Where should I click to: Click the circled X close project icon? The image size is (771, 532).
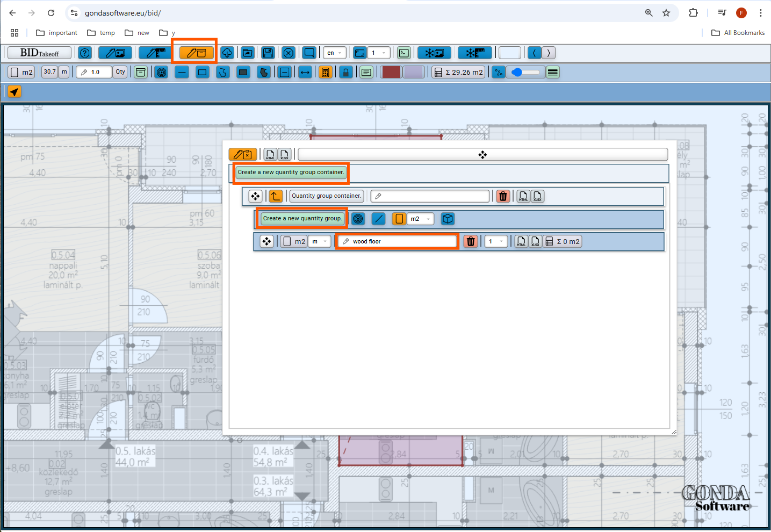point(289,53)
